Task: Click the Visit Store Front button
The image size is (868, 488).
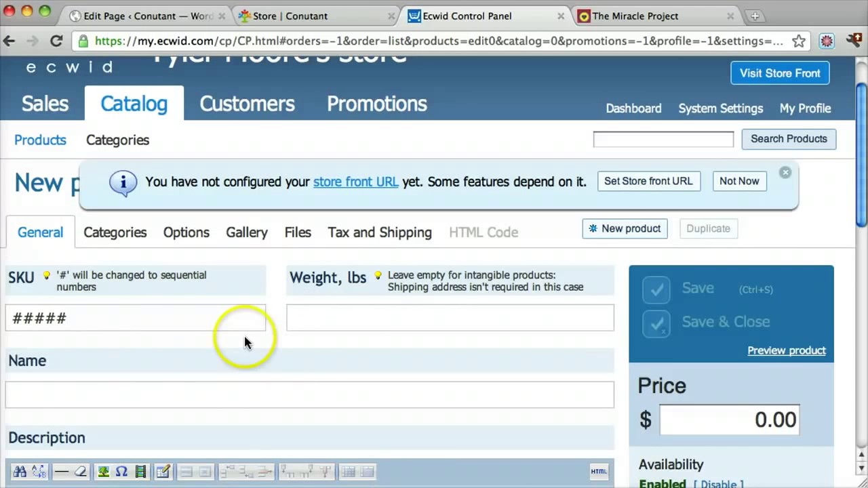Action: tap(780, 73)
